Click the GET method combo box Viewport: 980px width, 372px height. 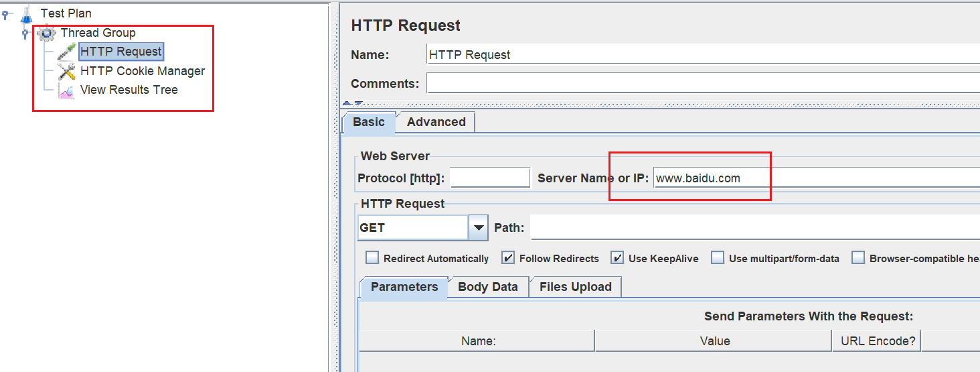pos(422,228)
